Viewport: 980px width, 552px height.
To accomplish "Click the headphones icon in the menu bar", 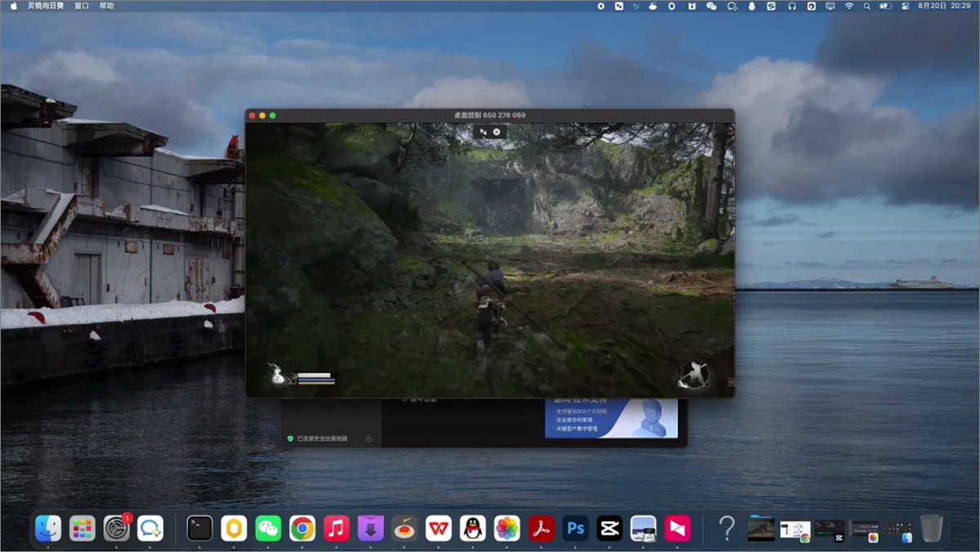I will [x=791, y=6].
